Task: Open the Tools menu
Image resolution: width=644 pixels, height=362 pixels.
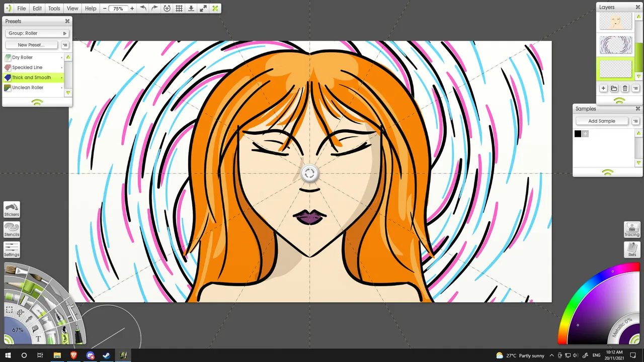Action: point(54,9)
